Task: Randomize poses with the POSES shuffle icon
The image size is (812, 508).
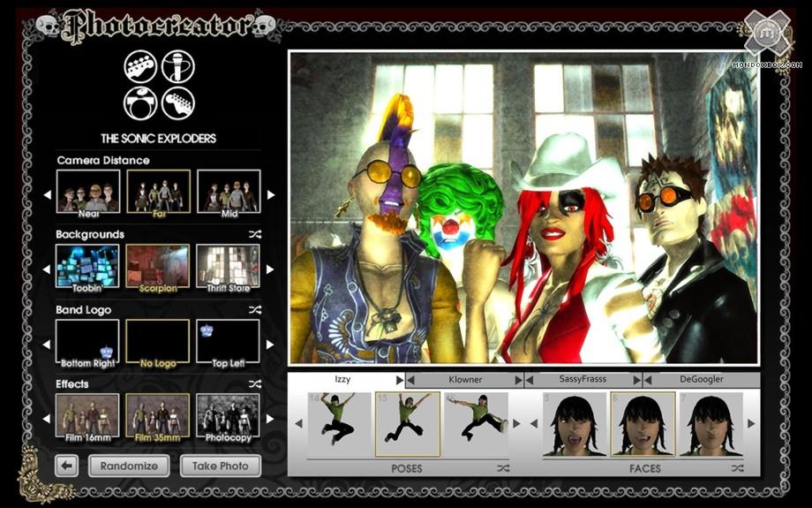Action: (x=503, y=468)
